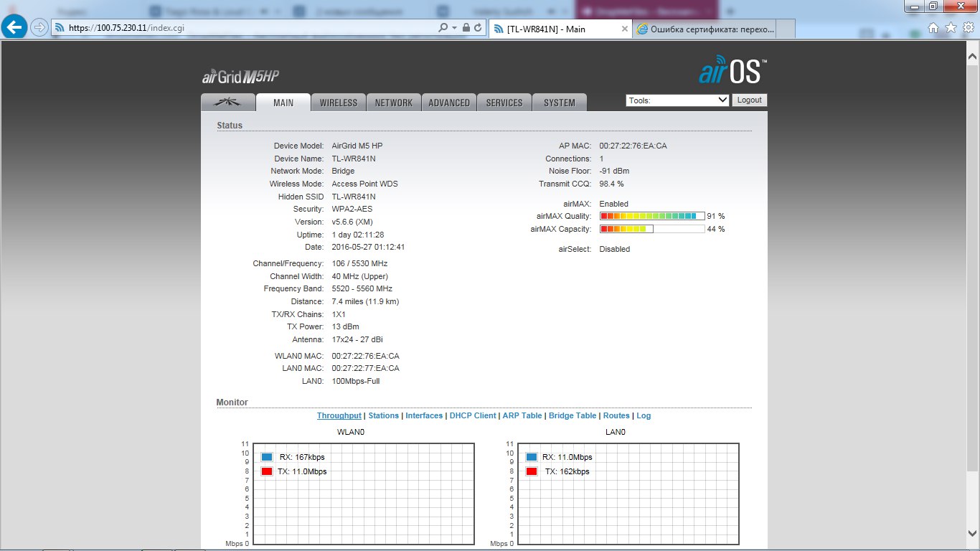Screen dimensions: 980x551
Task: Click the Logout button
Action: coord(750,100)
